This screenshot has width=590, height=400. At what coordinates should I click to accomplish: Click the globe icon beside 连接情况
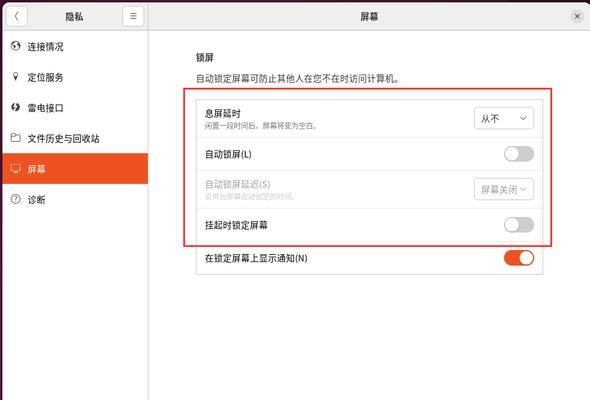[15, 46]
